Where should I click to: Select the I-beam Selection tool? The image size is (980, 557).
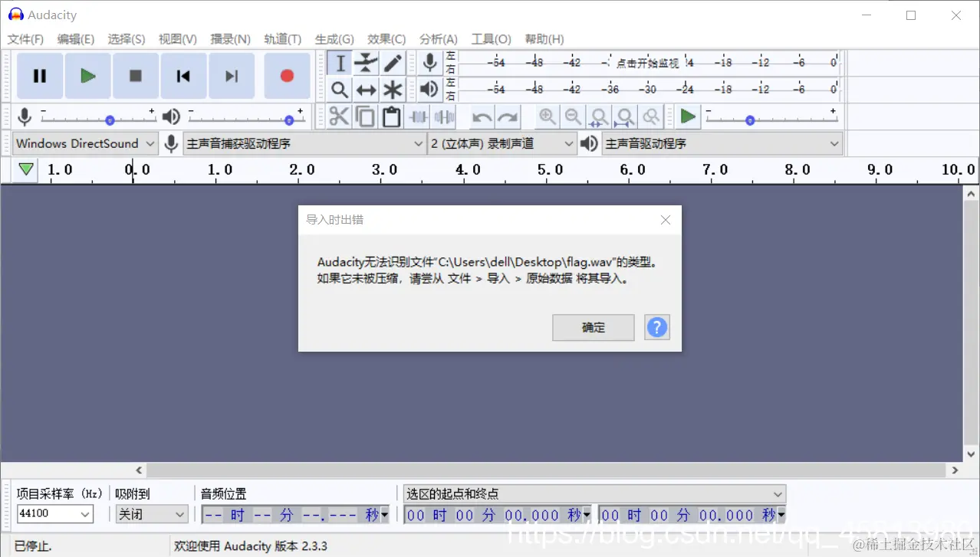[340, 63]
